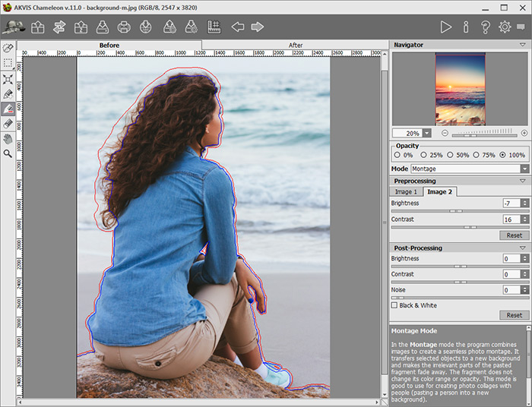Click the zoom percentage 20% field
The height and width of the screenshot is (407, 532).
pyautogui.click(x=408, y=133)
